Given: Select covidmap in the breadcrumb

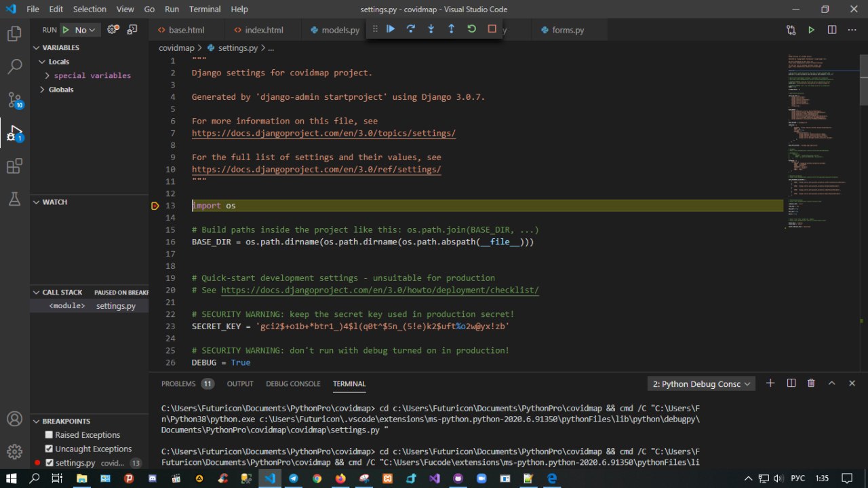Looking at the screenshot, I should tap(176, 48).
